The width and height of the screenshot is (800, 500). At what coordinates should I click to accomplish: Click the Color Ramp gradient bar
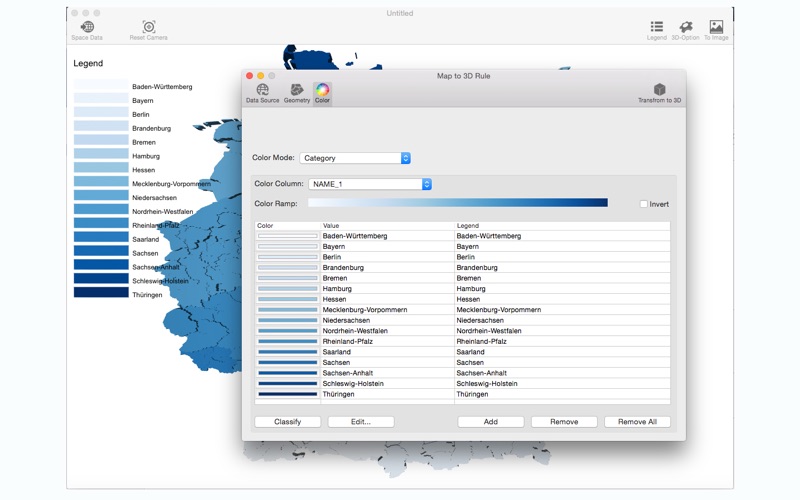coord(458,203)
